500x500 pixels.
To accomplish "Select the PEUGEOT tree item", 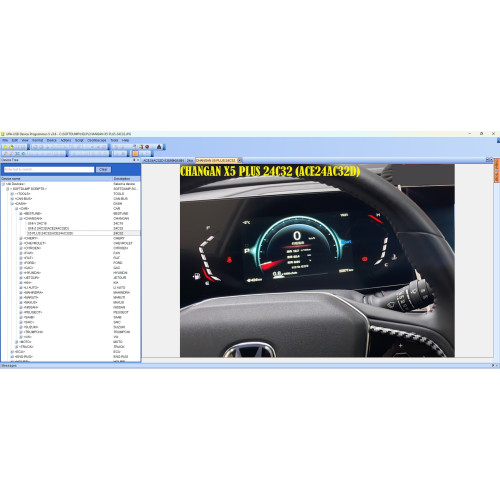I will [33, 312].
